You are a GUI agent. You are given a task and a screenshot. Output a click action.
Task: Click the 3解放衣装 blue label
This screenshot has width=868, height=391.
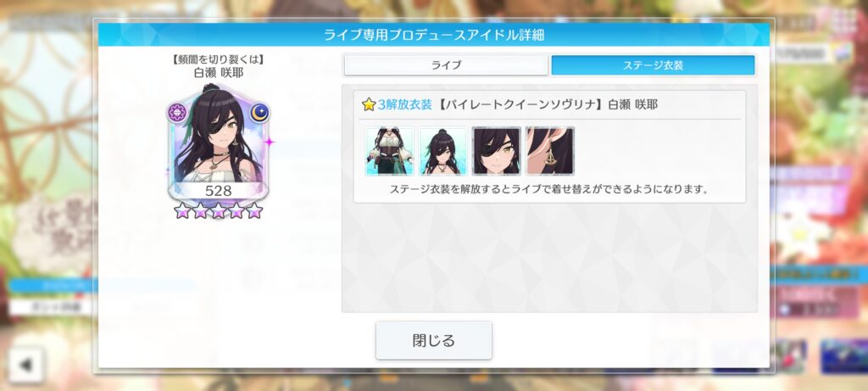[404, 104]
